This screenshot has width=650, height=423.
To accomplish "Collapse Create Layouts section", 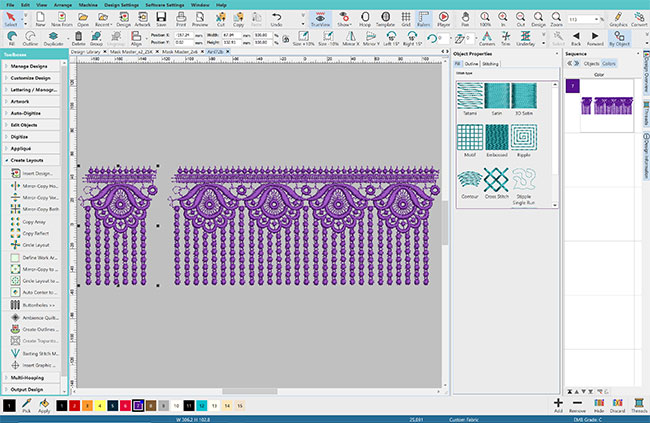I will click(32, 160).
